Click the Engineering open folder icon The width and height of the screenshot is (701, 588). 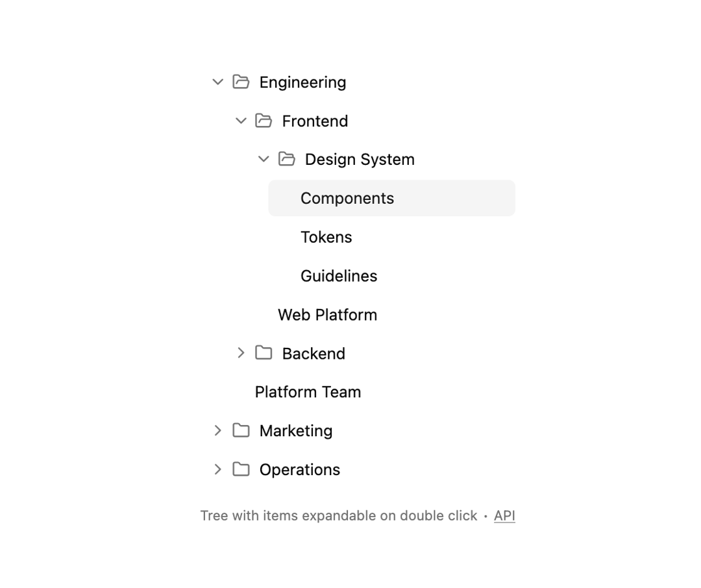[x=241, y=82]
